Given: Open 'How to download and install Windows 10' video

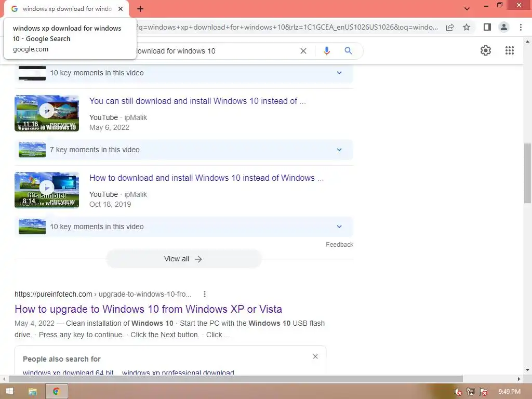Looking at the screenshot, I should (207, 178).
